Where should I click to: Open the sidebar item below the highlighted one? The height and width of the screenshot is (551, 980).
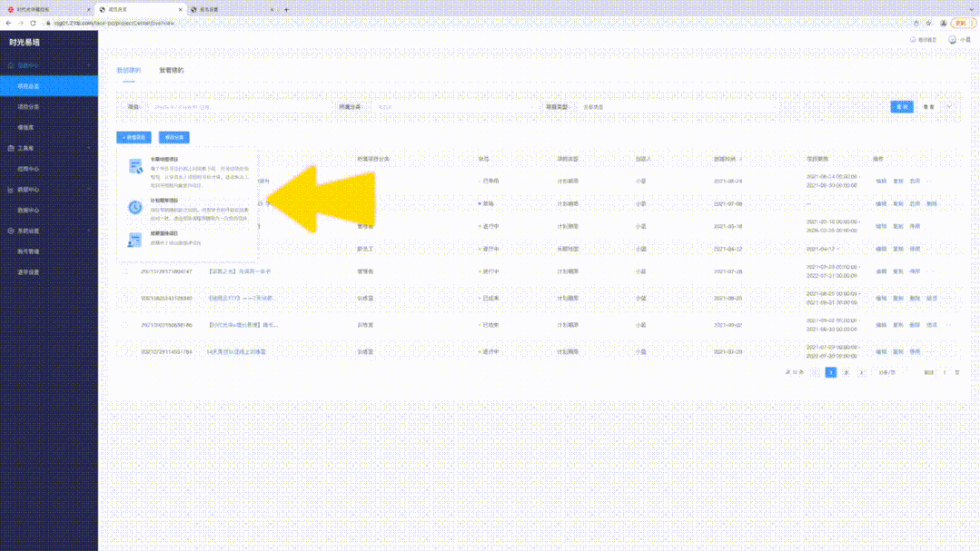pyautogui.click(x=49, y=107)
